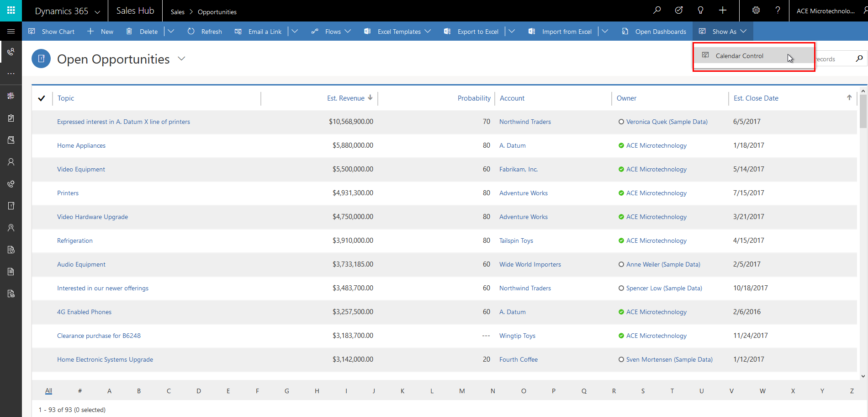Click the ACE Microtechnolo... user account name
This screenshot has width=868, height=417.
[x=826, y=11]
